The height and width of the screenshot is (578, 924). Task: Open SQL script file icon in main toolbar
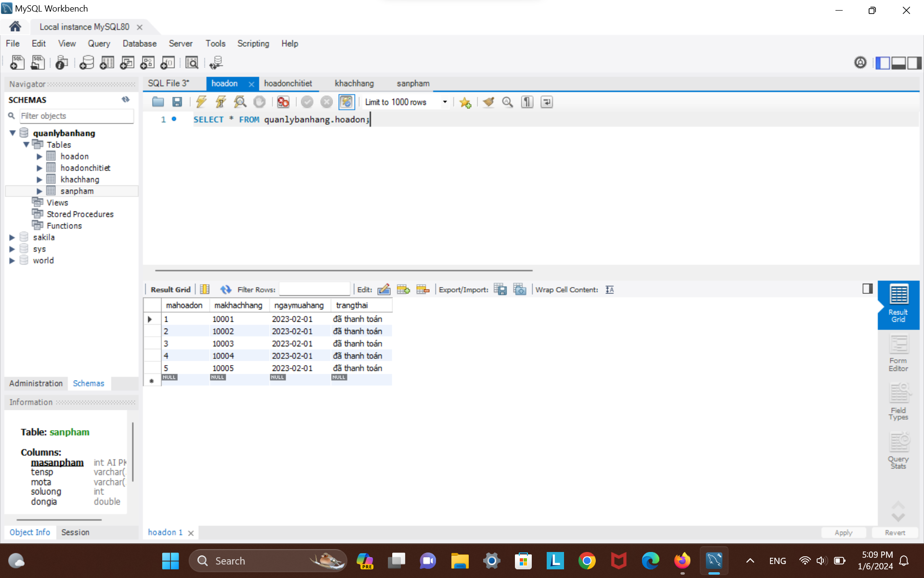[x=38, y=63]
